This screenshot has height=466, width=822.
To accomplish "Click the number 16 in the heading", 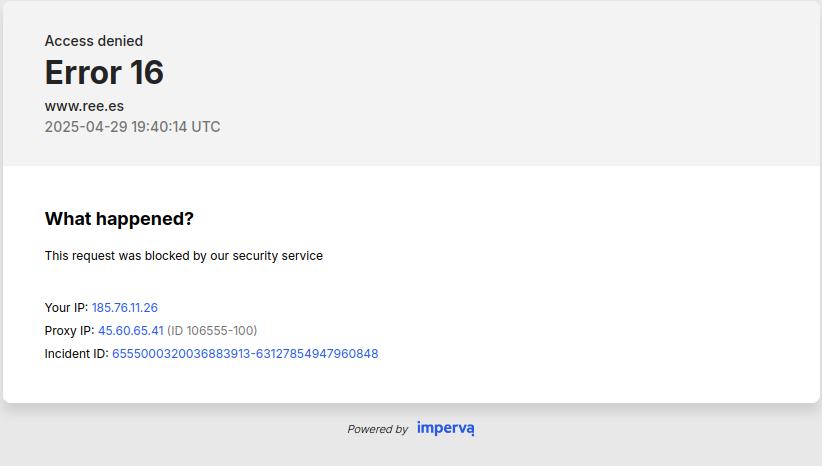I will point(147,72).
